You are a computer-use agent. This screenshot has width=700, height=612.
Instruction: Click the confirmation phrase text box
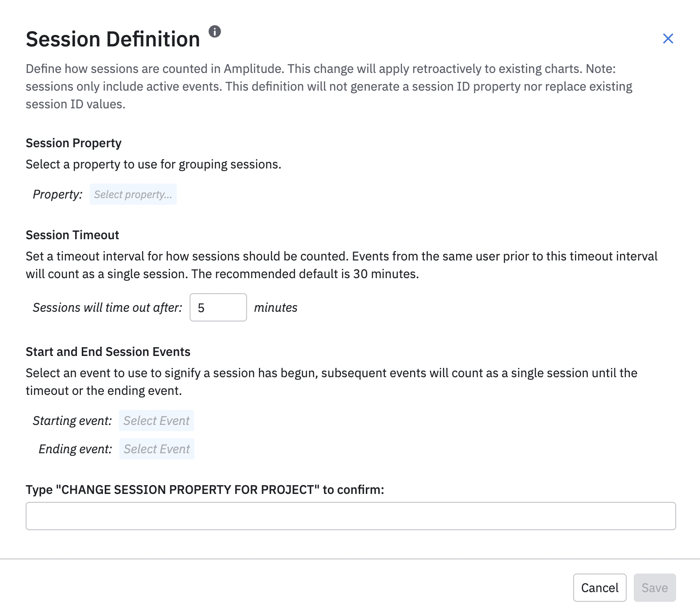tap(350, 516)
